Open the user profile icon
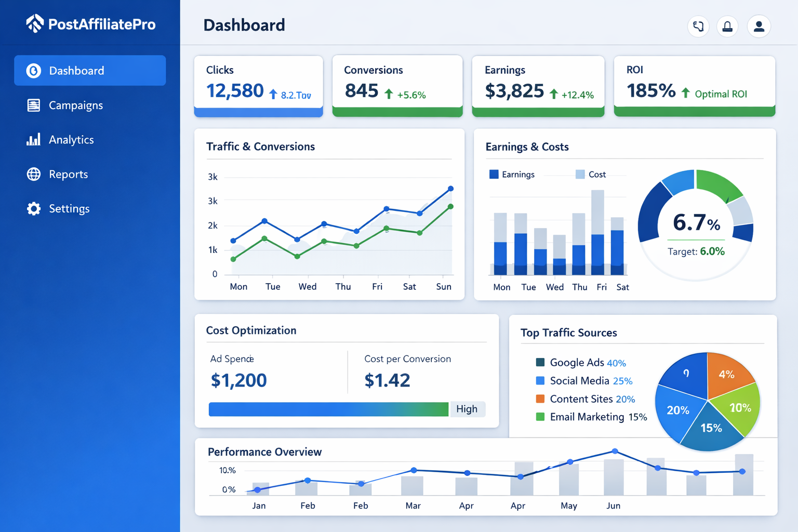This screenshot has width=798, height=532. (759, 26)
